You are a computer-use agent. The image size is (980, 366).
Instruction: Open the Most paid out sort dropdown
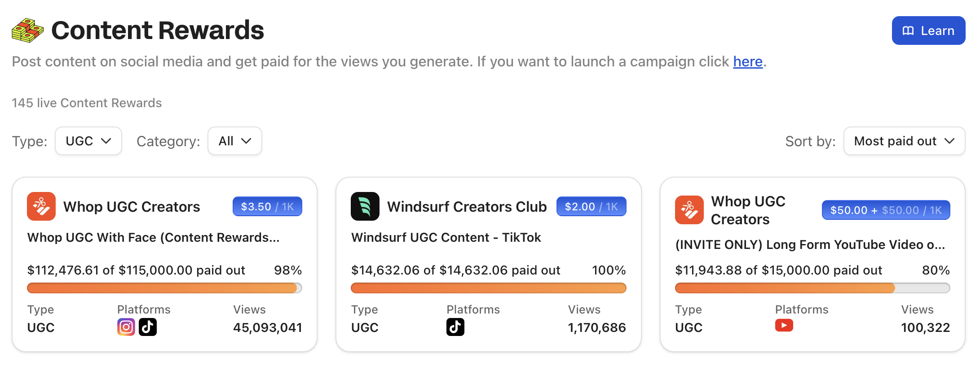point(904,141)
